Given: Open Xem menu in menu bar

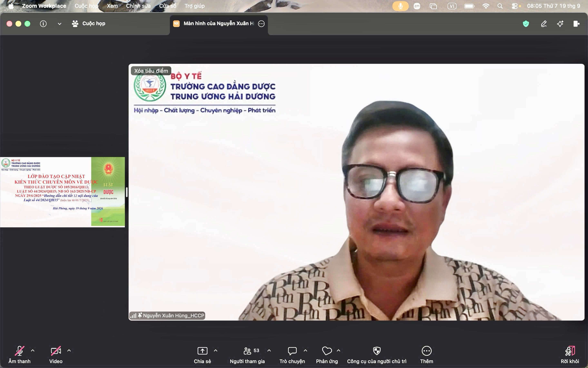Looking at the screenshot, I should click(112, 6).
